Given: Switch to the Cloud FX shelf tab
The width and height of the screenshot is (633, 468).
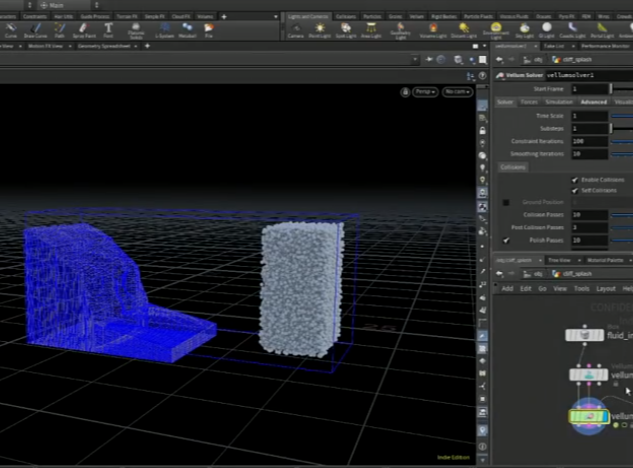Looking at the screenshot, I should (180, 17).
